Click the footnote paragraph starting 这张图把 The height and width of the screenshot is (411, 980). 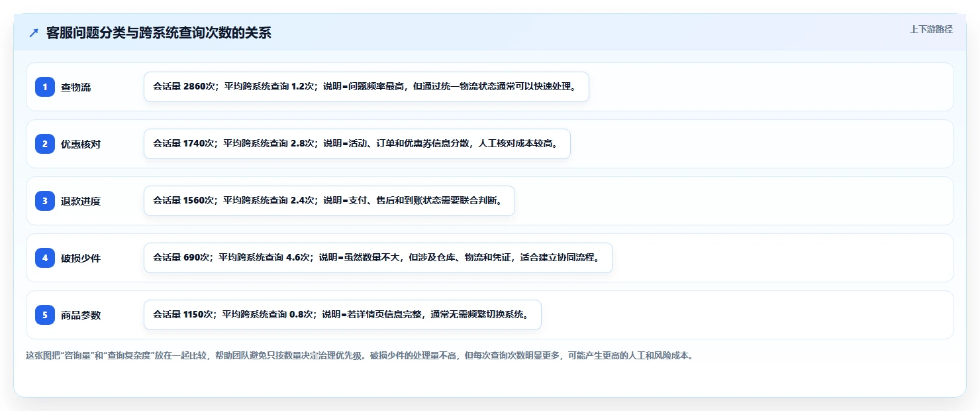360,355
